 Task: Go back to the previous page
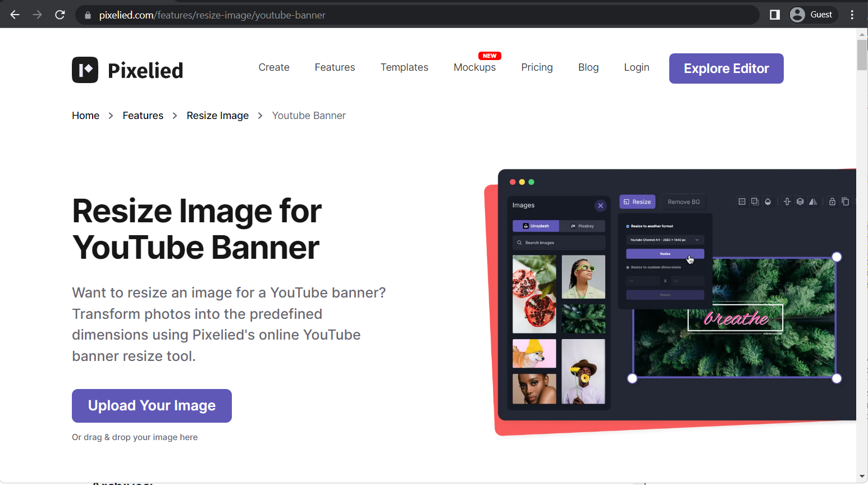(15, 15)
